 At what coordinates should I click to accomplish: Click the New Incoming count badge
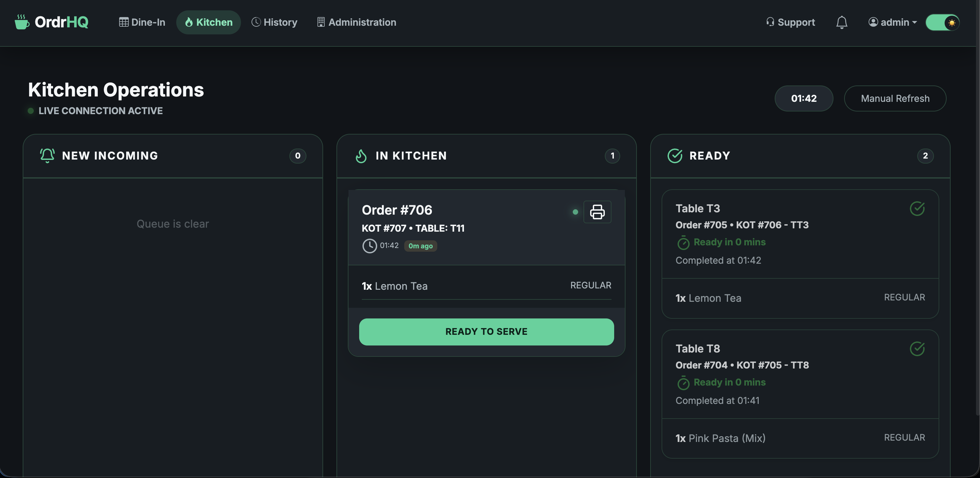point(298,156)
